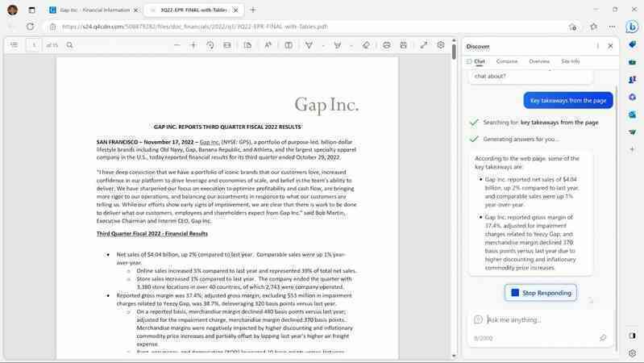Add a new app to sidebar

(633, 148)
